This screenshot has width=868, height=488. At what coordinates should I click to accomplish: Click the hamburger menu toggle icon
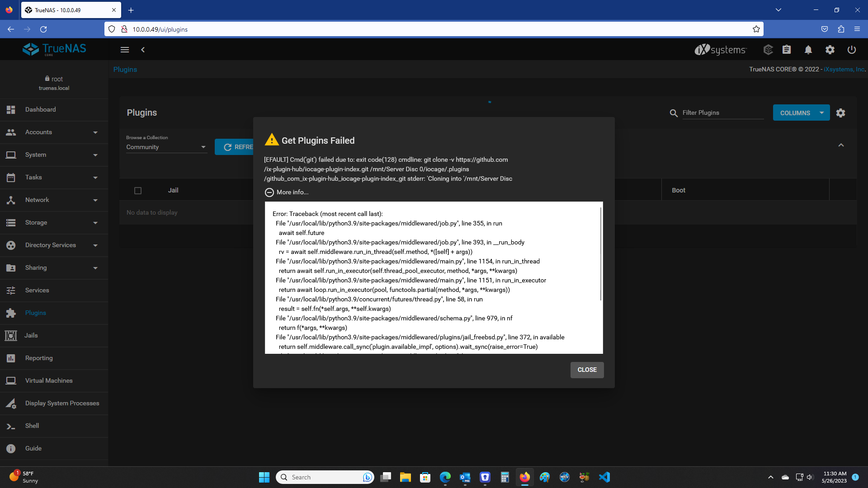pos(125,50)
